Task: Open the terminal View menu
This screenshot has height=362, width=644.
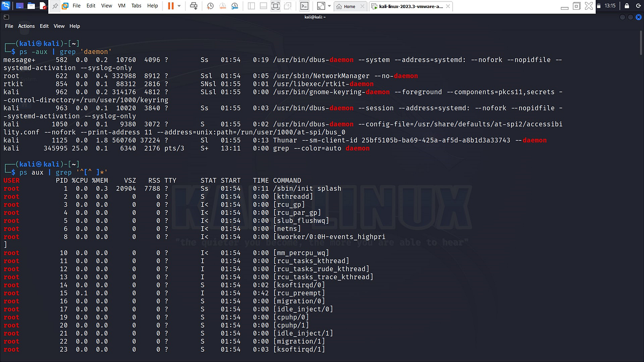Action: point(59,26)
